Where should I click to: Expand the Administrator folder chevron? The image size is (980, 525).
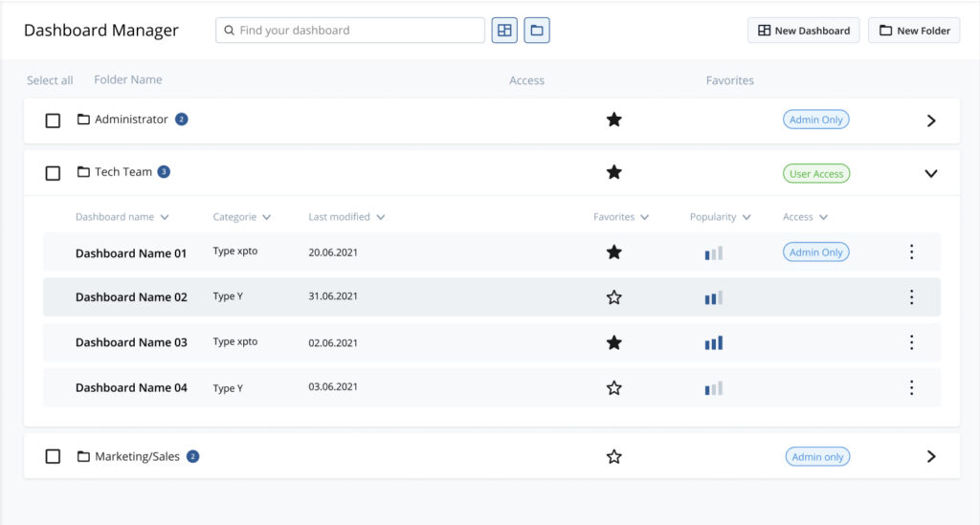(930, 120)
